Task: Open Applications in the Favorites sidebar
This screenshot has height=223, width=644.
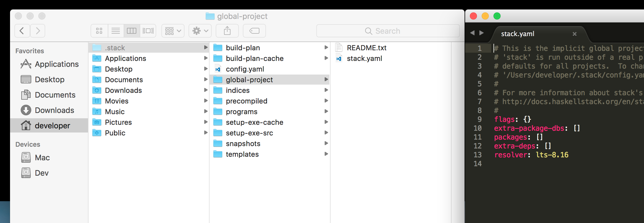Action: [57, 64]
